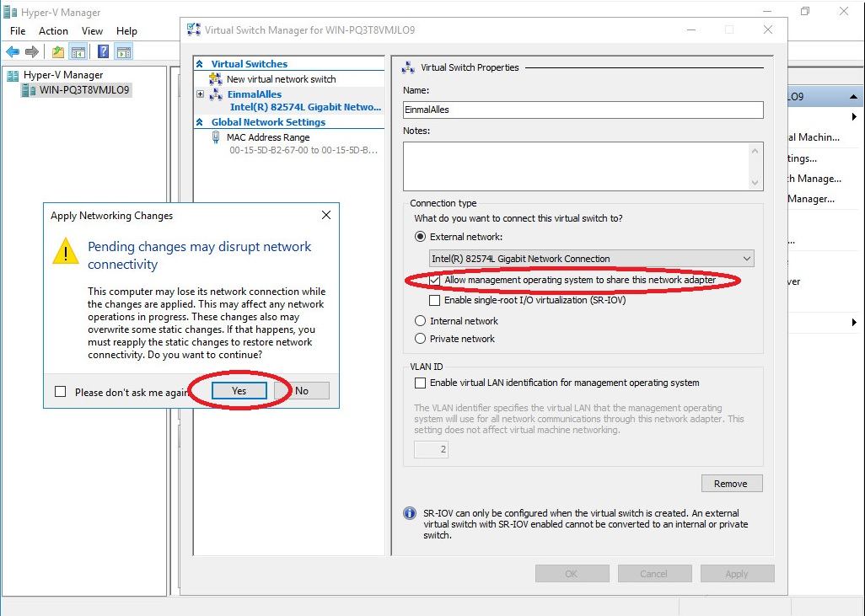Click the Forward arrow toolbar icon

click(32, 52)
